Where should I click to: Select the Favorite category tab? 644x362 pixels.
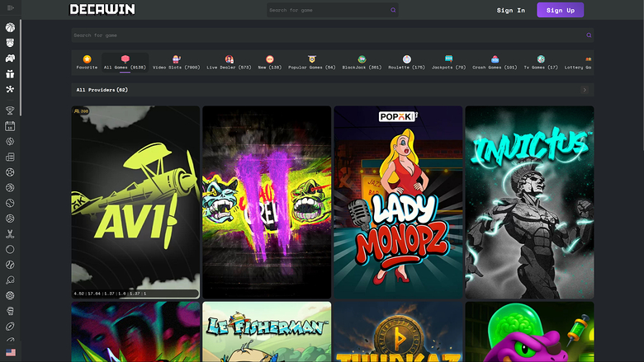[87, 63]
